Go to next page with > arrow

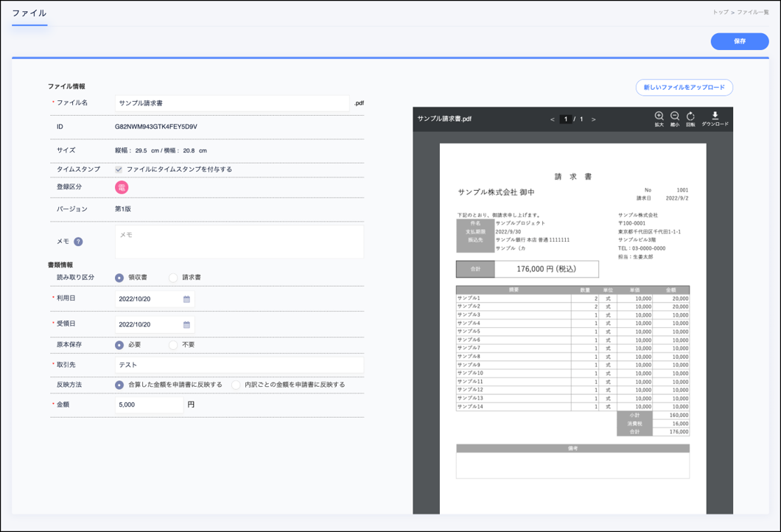pos(593,119)
